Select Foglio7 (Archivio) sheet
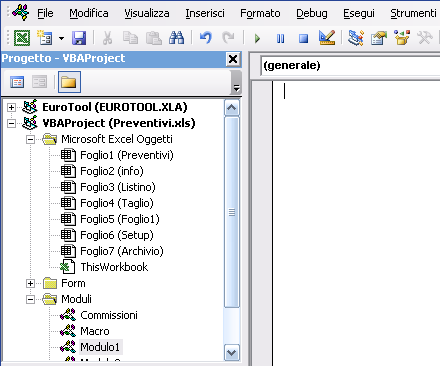Viewport: 440px width, 366px height. point(122,251)
